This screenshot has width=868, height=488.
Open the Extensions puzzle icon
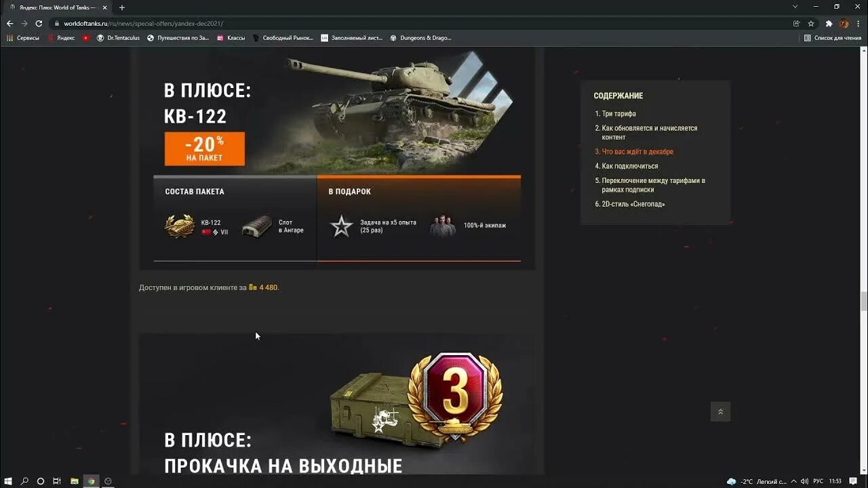(829, 23)
